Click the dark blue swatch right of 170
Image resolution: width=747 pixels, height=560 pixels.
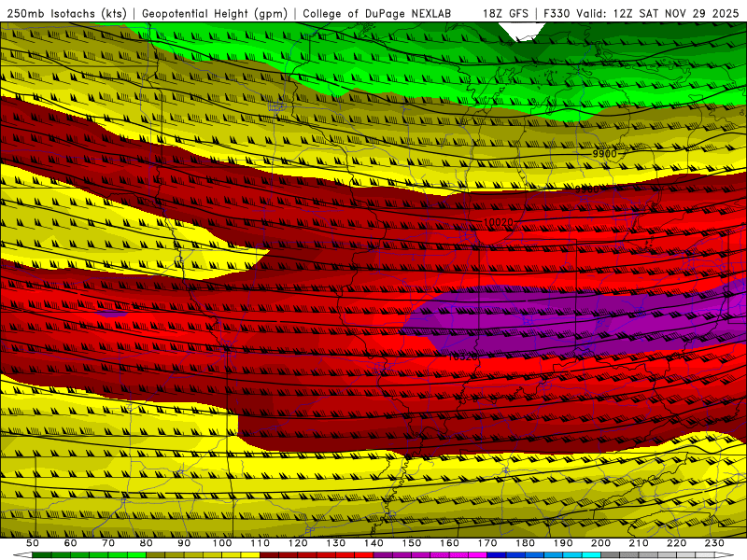tap(496, 555)
